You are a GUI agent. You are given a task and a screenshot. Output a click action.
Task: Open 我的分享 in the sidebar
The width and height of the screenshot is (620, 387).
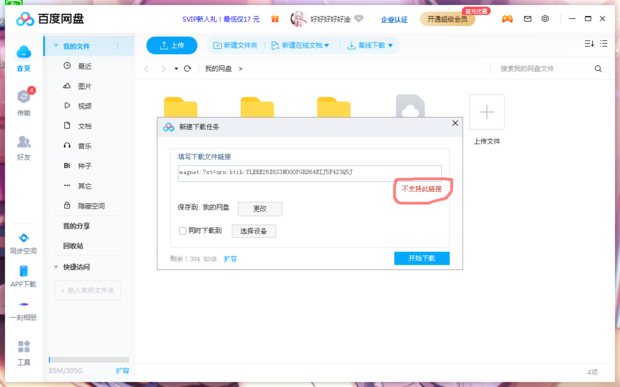click(x=76, y=226)
